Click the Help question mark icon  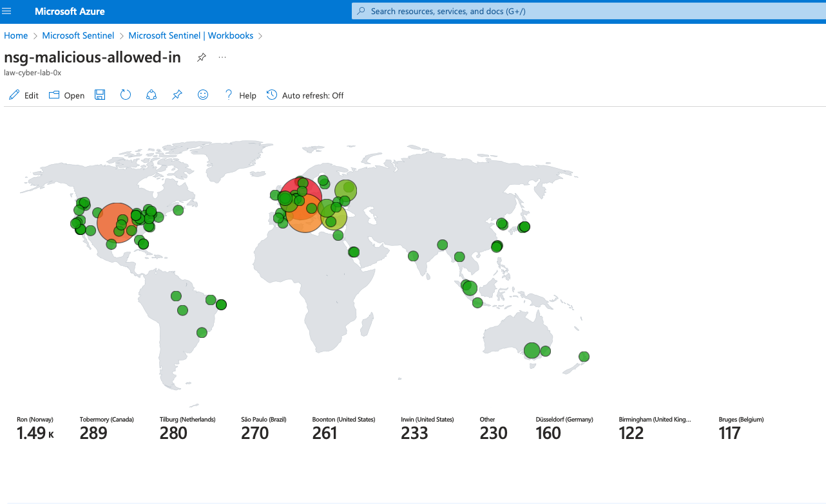(x=228, y=95)
